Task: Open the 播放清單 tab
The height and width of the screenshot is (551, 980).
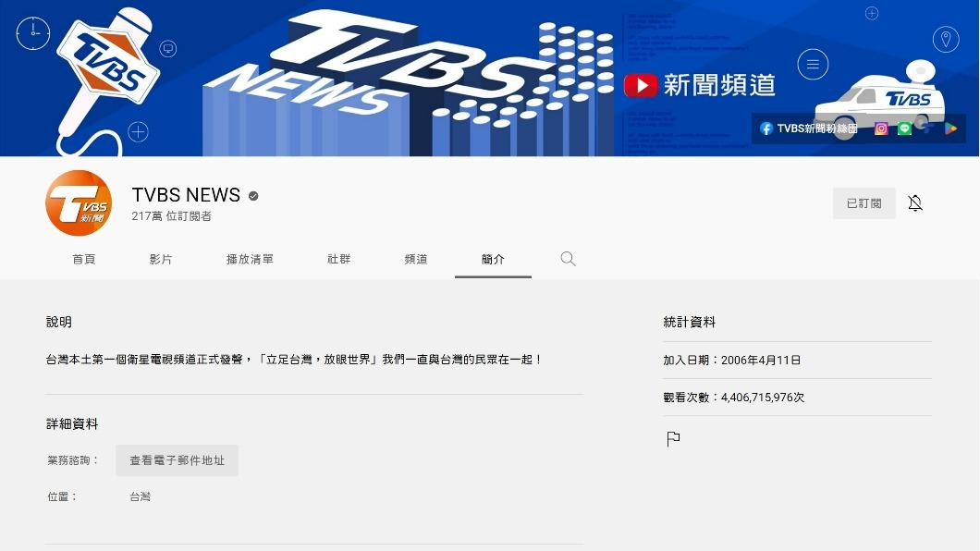Action: (250, 259)
